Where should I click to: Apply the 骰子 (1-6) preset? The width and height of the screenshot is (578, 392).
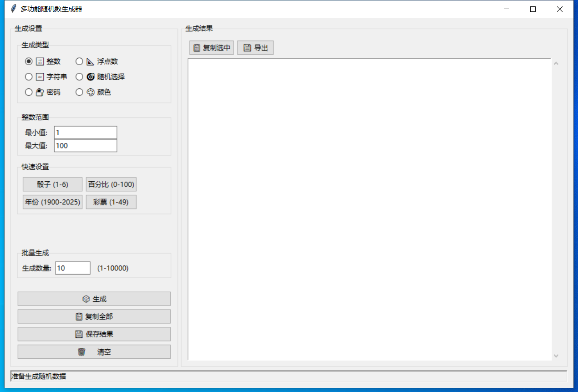coord(52,184)
